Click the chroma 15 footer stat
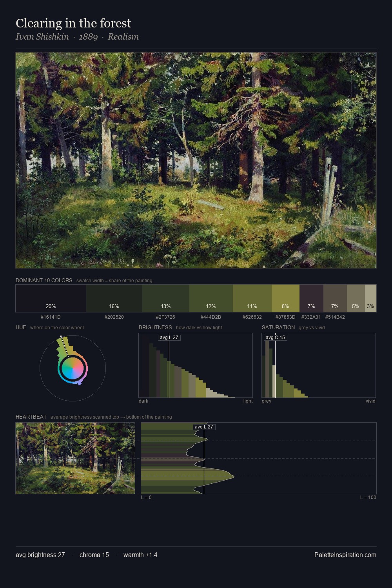The image size is (392, 588). click(94, 555)
